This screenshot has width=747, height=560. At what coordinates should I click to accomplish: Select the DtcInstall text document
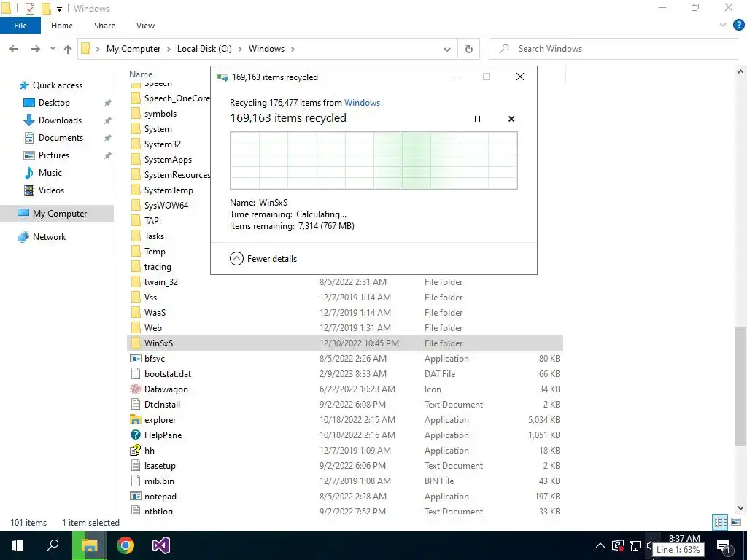(162, 404)
